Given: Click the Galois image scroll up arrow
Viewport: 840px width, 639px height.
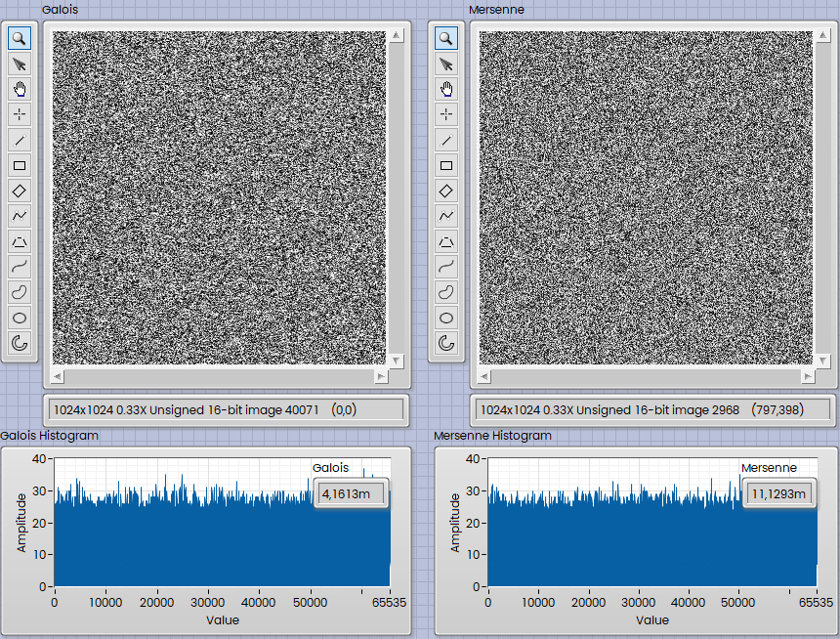Looking at the screenshot, I should point(396,35).
